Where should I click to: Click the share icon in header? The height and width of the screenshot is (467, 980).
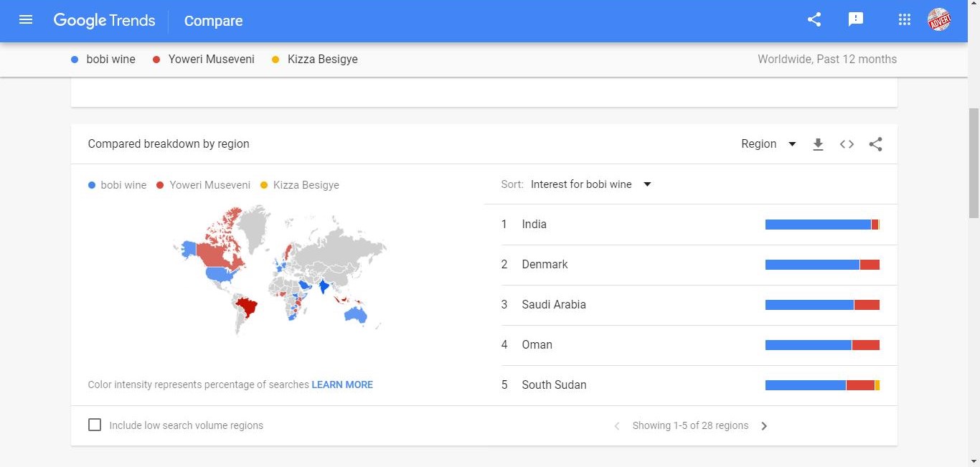(814, 20)
